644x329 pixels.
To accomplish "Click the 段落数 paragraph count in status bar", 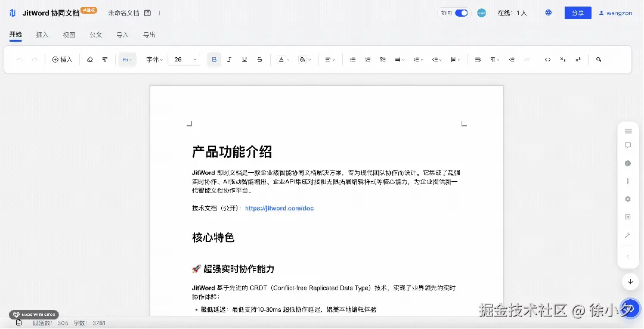I will (51, 323).
